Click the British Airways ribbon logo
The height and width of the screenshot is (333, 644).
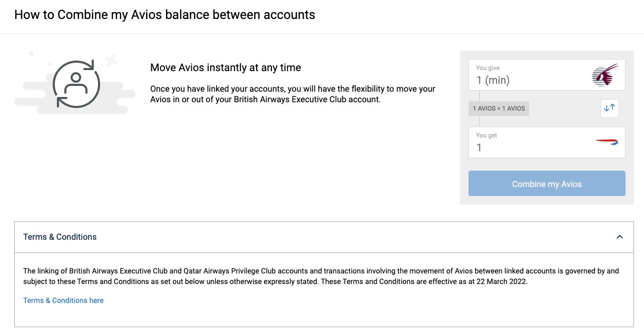[x=607, y=142]
